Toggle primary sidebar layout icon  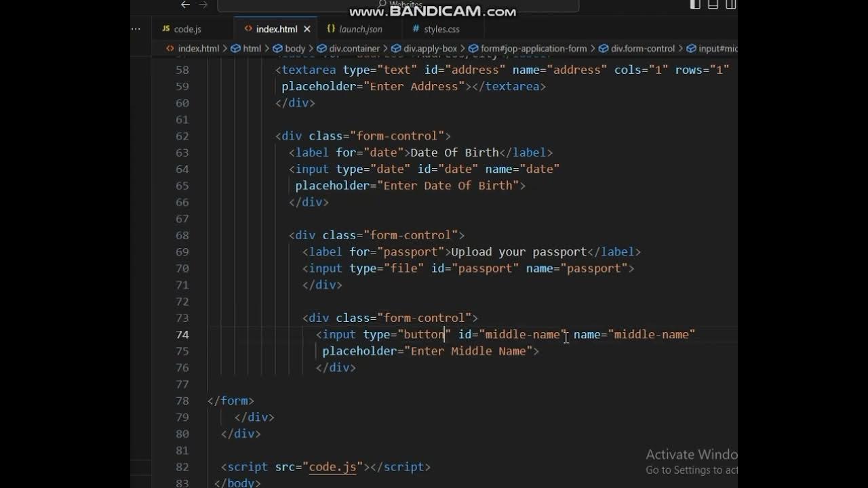coord(695,5)
